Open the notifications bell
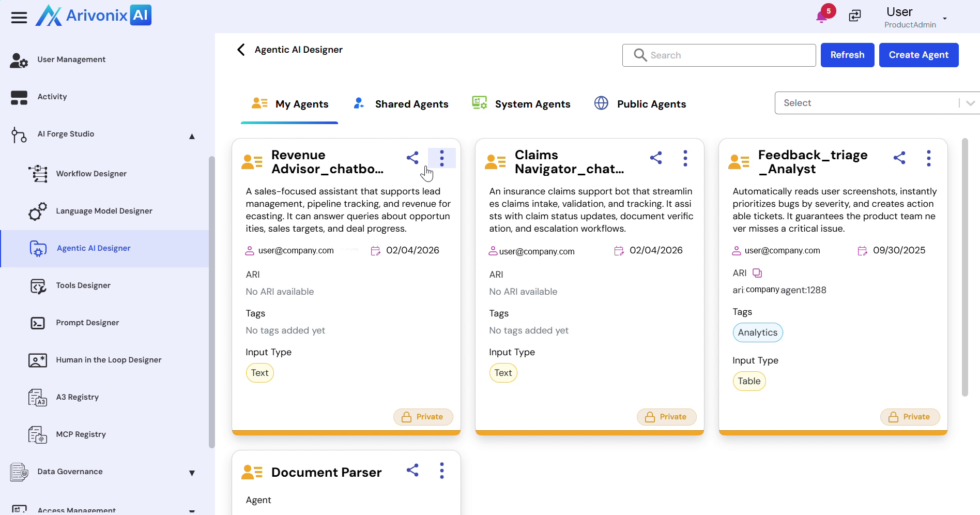This screenshot has height=515, width=980. [x=821, y=17]
